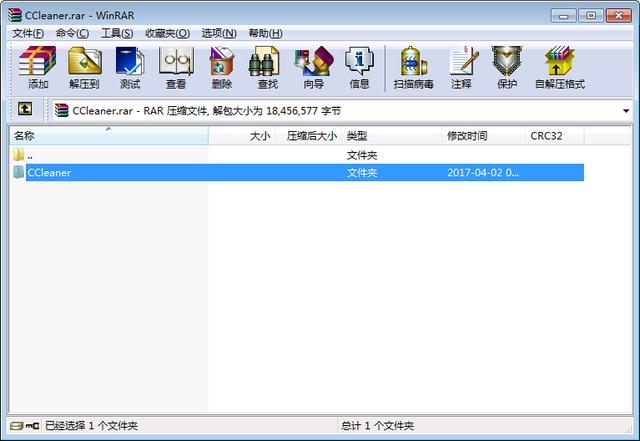Sort by 名称 column header
This screenshot has width=640, height=441.
[x=109, y=136]
